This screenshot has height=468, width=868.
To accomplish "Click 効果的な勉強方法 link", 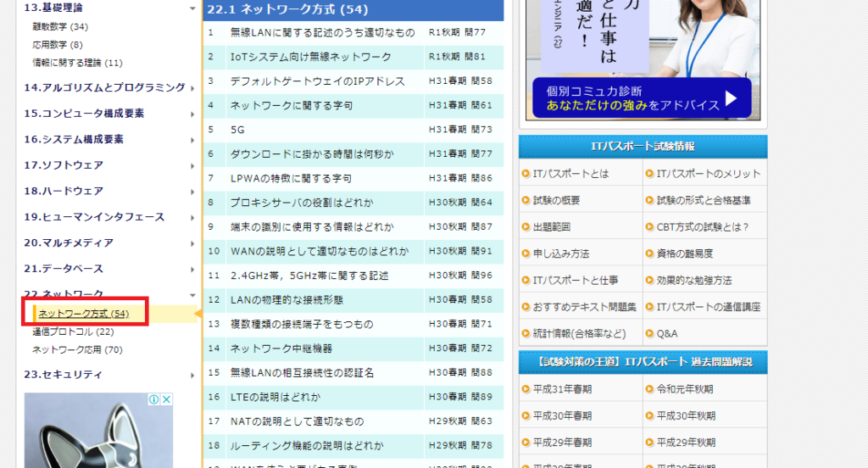I will point(694,281).
